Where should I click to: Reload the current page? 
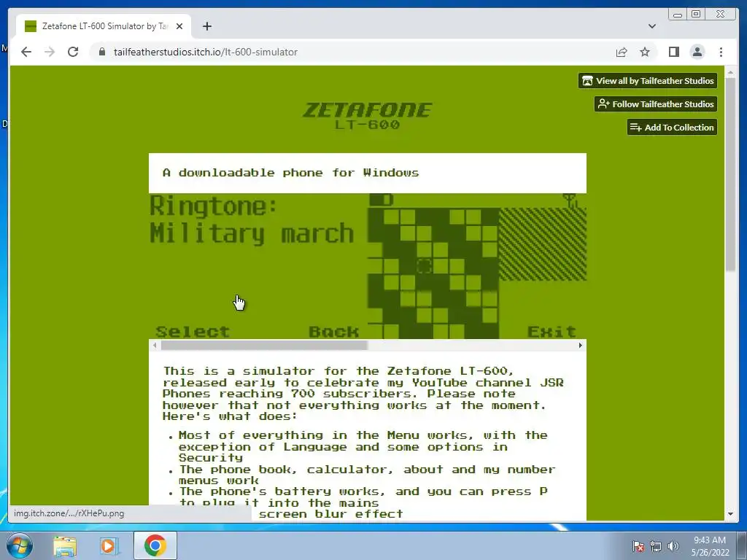pyautogui.click(x=73, y=52)
